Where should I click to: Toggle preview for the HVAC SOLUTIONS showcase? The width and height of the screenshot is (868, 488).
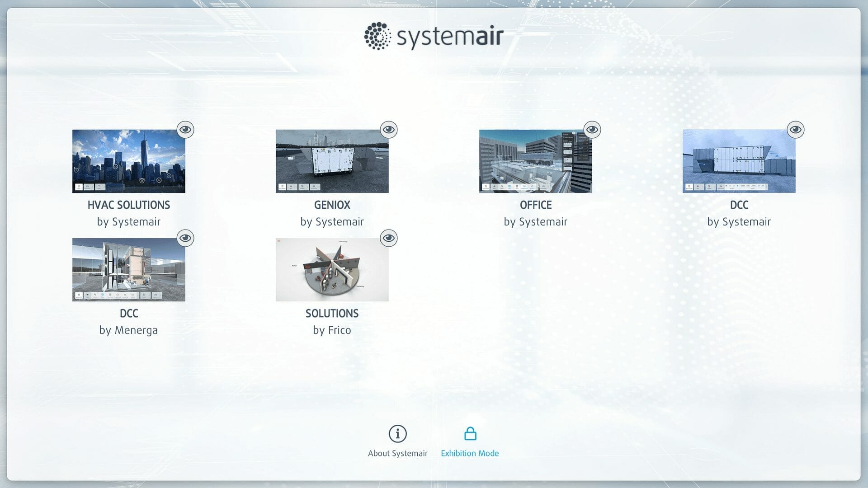click(185, 129)
